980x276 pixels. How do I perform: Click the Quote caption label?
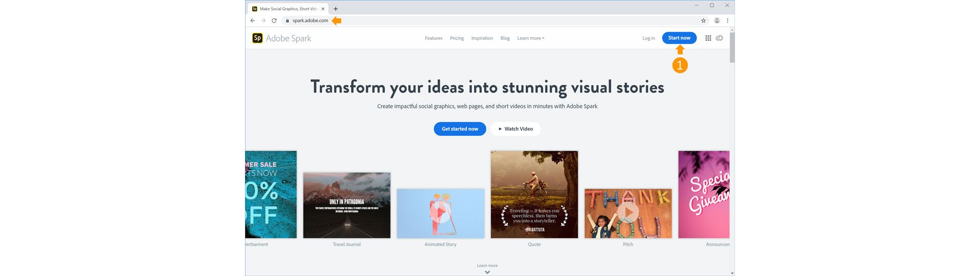pos(534,244)
